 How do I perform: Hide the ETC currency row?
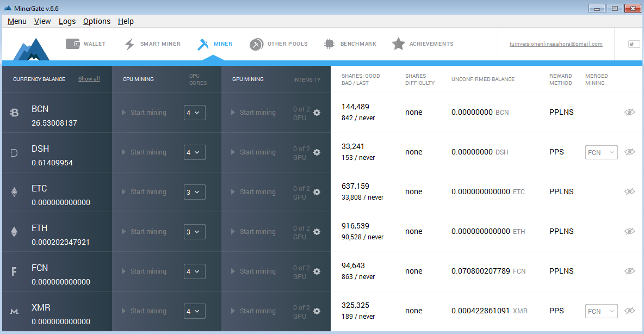pyautogui.click(x=630, y=191)
